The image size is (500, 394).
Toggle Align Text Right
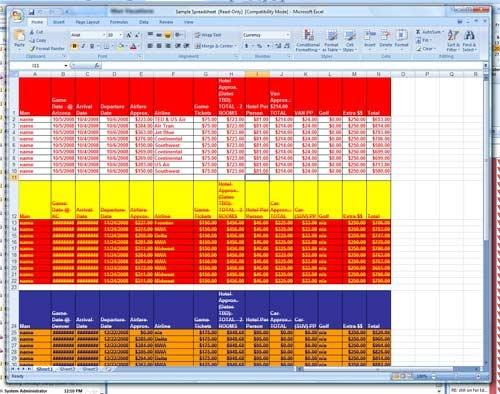point(168,46)
